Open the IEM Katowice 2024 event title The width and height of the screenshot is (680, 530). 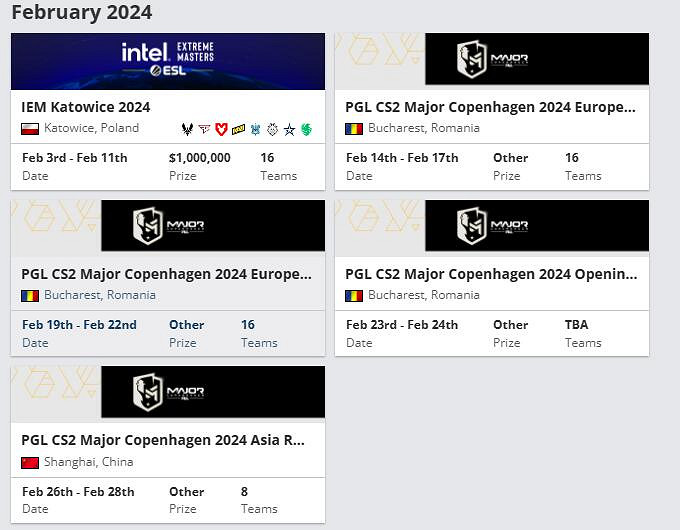tap(86, 107)
